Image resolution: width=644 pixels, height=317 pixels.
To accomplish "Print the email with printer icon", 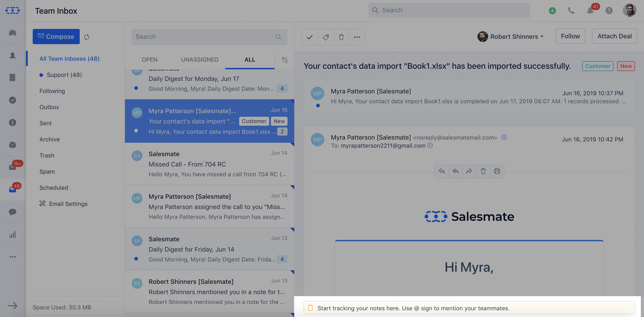I will pos(497,171).
